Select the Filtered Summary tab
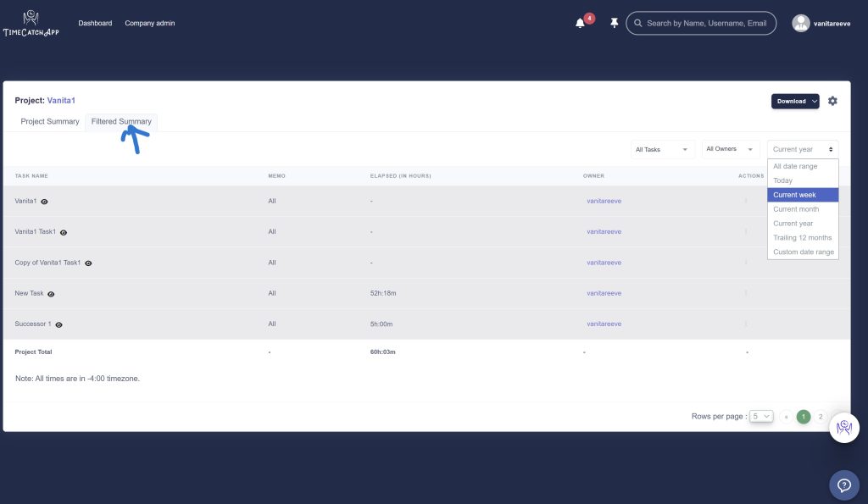This screenshot has height=504, width=868. tap(121, 121)
